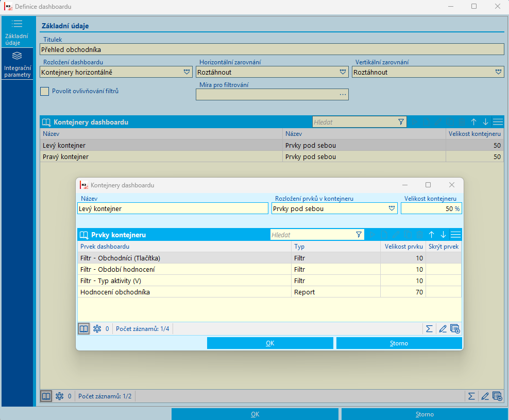Click up arrow in main window Kontejnery dashboardu toolbar
Screen dimensions: 509x420
point(473,122)
